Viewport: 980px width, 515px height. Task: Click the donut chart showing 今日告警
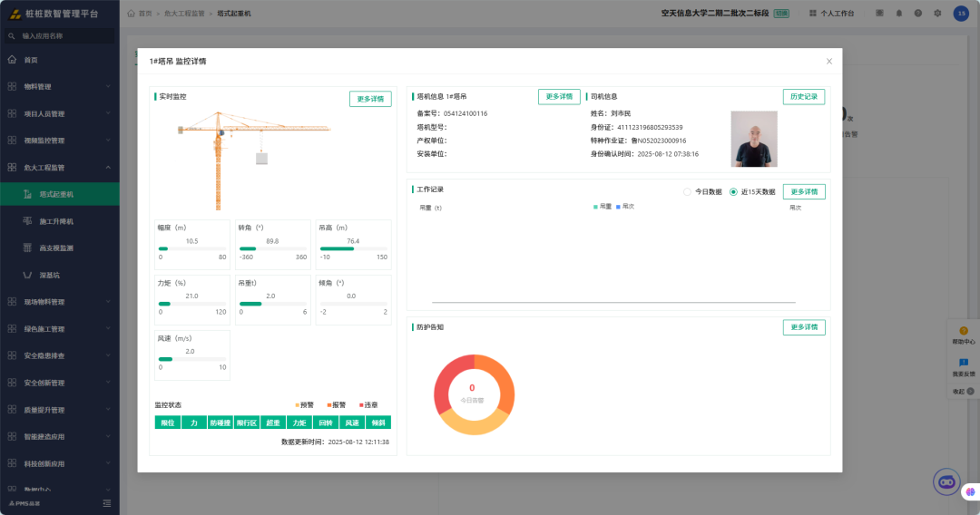474,394
